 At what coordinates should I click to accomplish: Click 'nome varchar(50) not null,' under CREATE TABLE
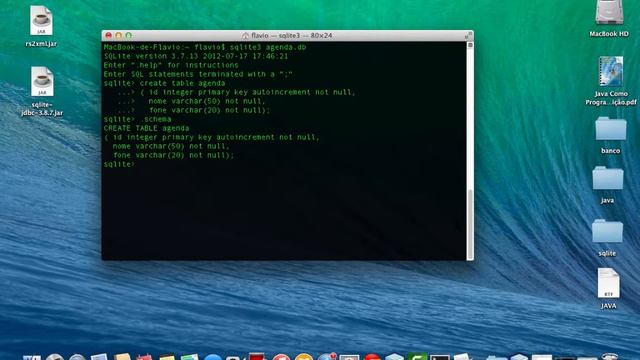[x=171, y=146]
